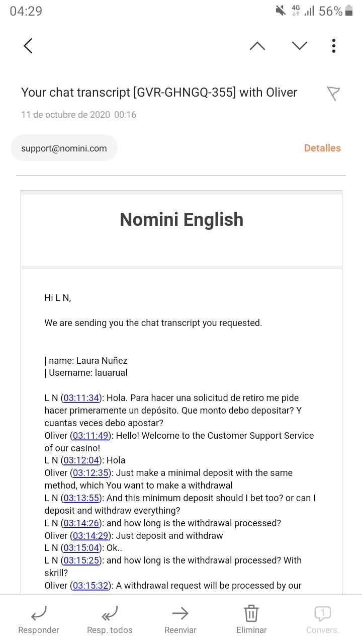The height and width of the screenshot is (644, 362).
Task: Go to previous email with up chevron
Action: click(257, 46)
